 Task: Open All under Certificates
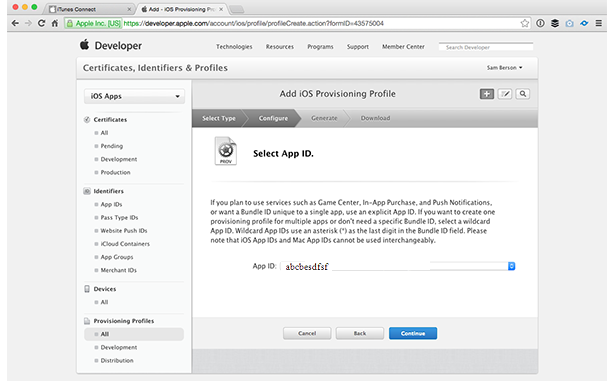tap(104, 133)
